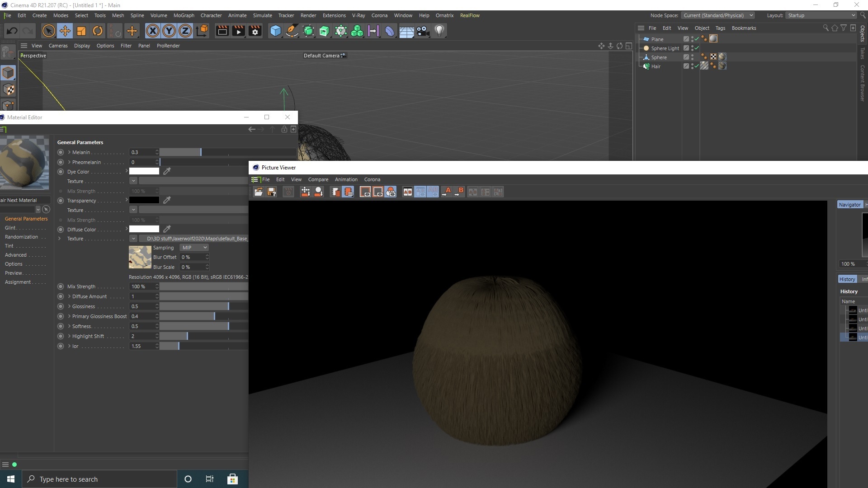Click the camouflage texture thumbnail
868x488 pixels.
(x=140, y=257)
